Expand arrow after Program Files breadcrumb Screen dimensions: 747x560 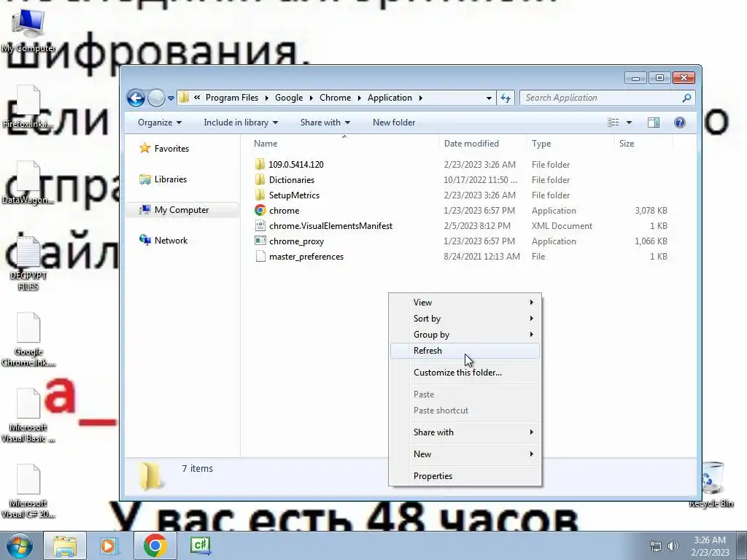[266, 98]
